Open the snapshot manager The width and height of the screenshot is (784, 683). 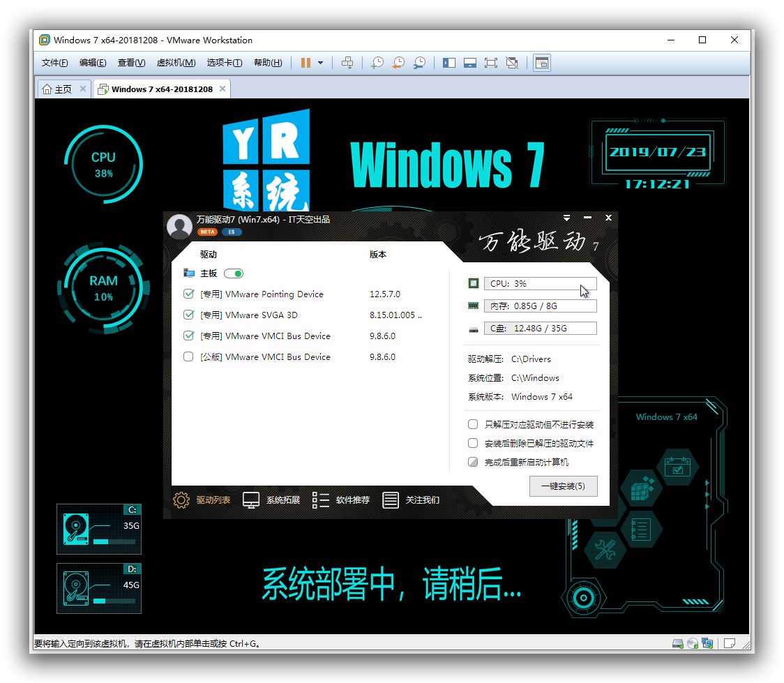419,63
